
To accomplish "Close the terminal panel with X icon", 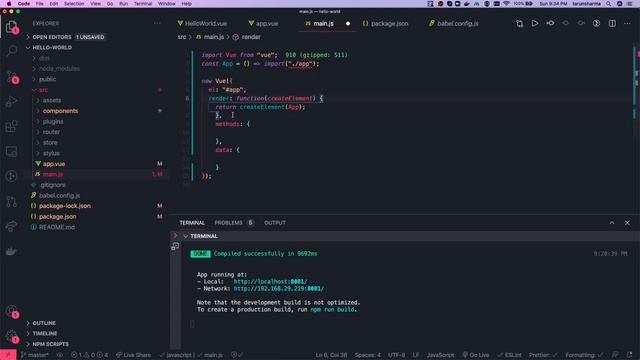I will click(x=627, y=223).
